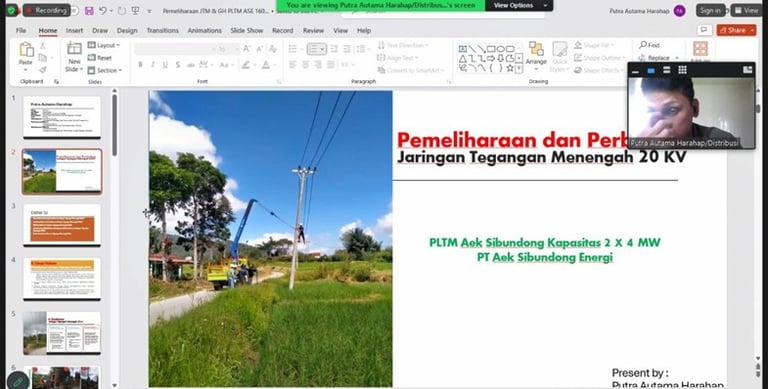Click the Save icon in quick access toolbar
The height and width of the screenshot is (389, 768).
coord(89,10)
